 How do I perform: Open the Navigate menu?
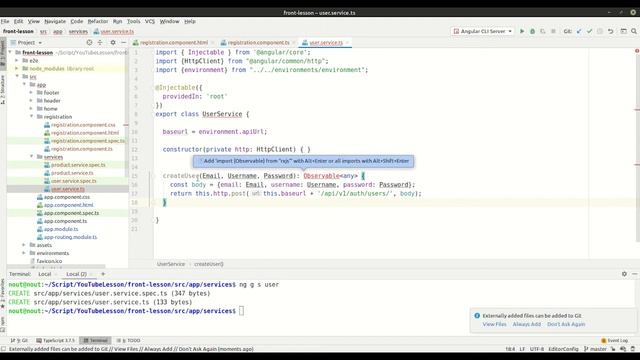(55, 21)
